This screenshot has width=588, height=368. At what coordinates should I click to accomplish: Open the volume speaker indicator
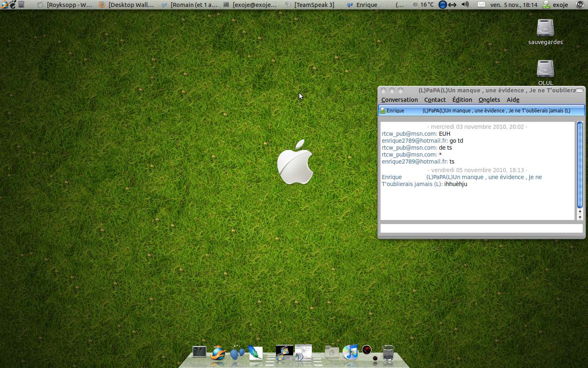[465, 5]
